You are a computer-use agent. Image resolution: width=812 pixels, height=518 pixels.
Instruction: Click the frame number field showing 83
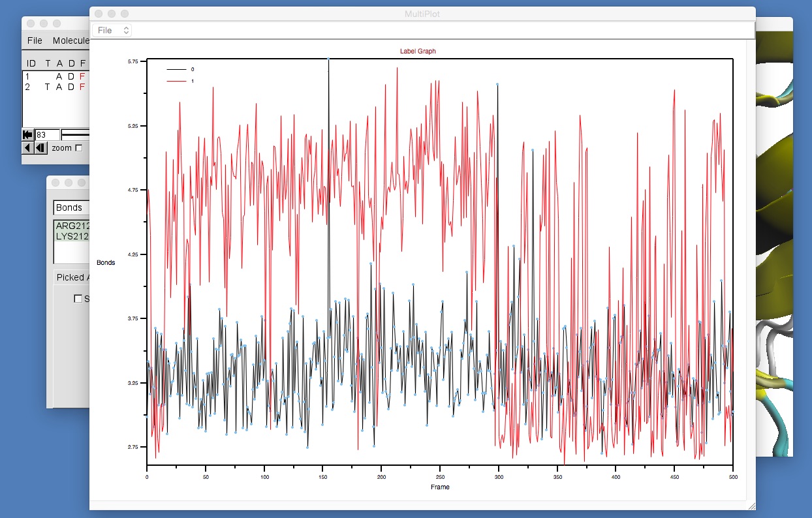click(47, 134)
